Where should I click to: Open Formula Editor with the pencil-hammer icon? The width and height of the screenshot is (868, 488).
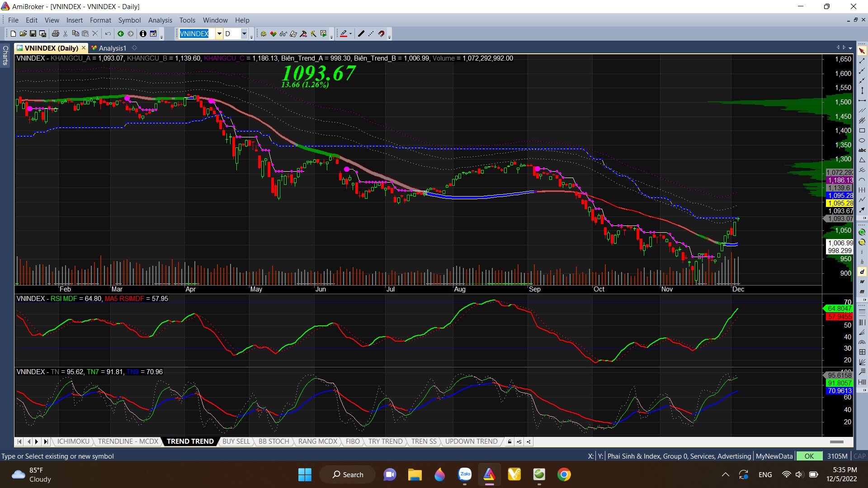tap(303, 33)
